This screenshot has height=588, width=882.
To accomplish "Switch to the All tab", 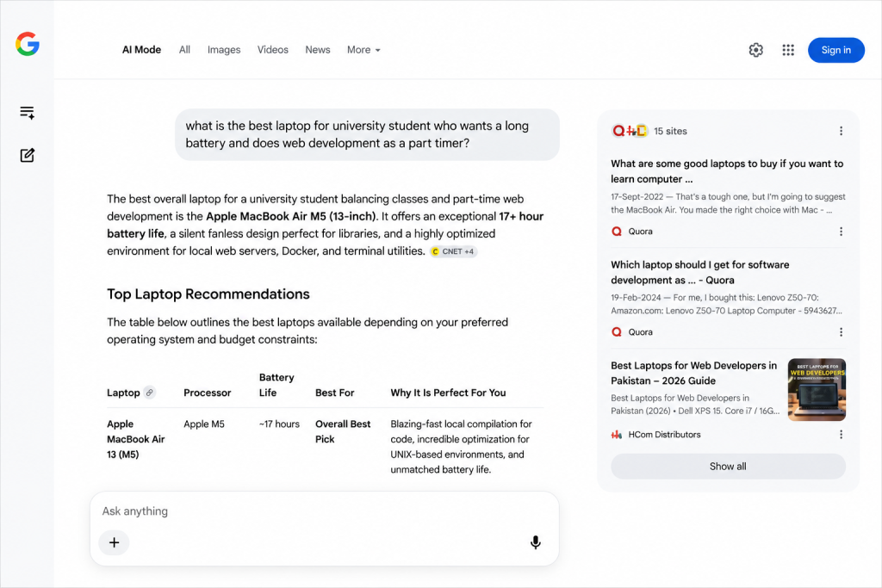I will pyautogui.click(x=184, y=50).
